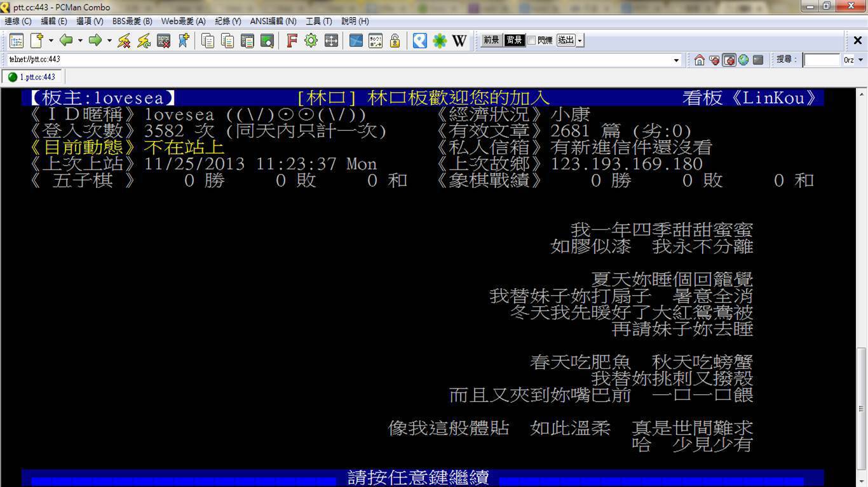Click the symbols table icon

[375, 41]
